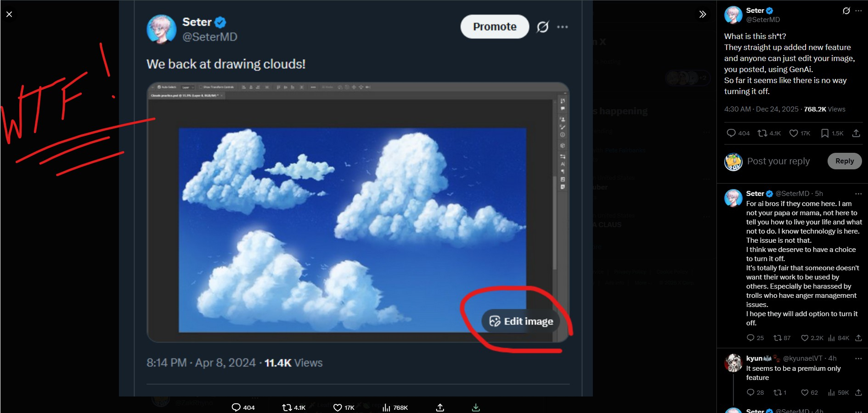Click the share icon in the bottom media bar
This screenshot has height=413, width=868.
440,407
